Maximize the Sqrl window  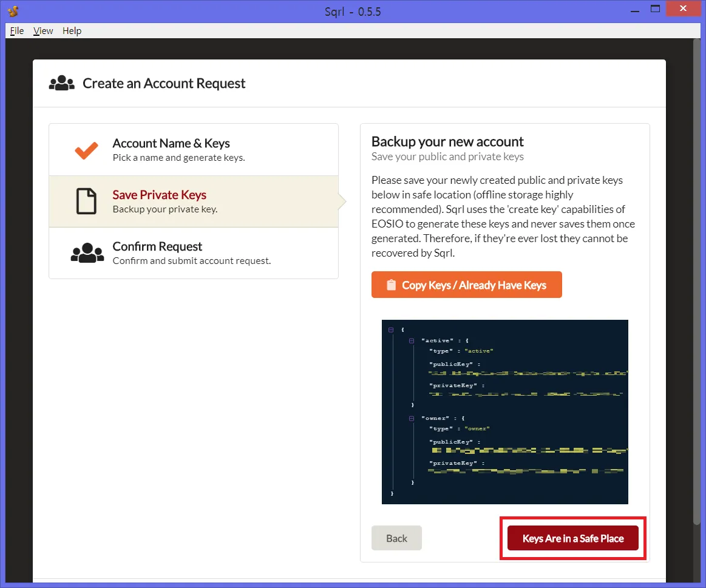pos(655,9)
